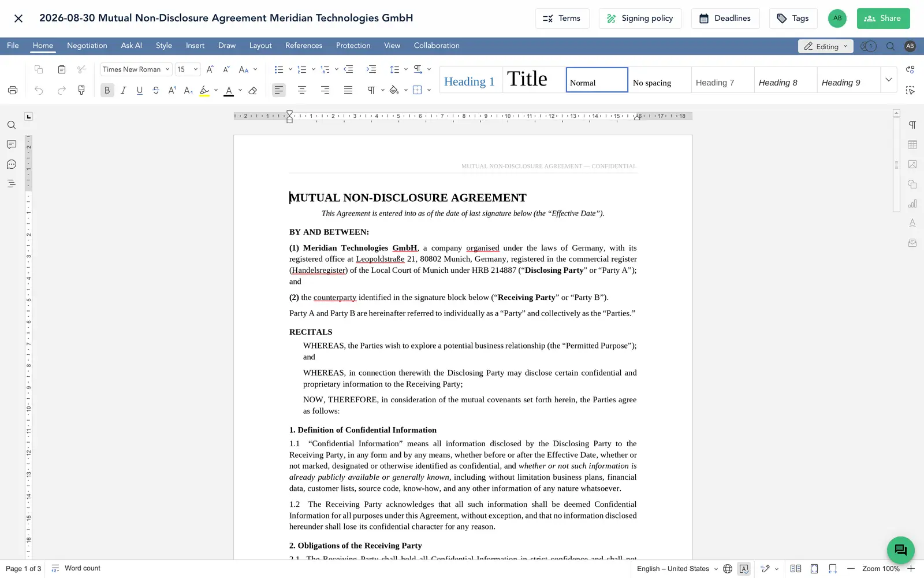The image size is (924, 578).
Task: Clear formatting with the eraser icon
Action: [x=252, y=90]
